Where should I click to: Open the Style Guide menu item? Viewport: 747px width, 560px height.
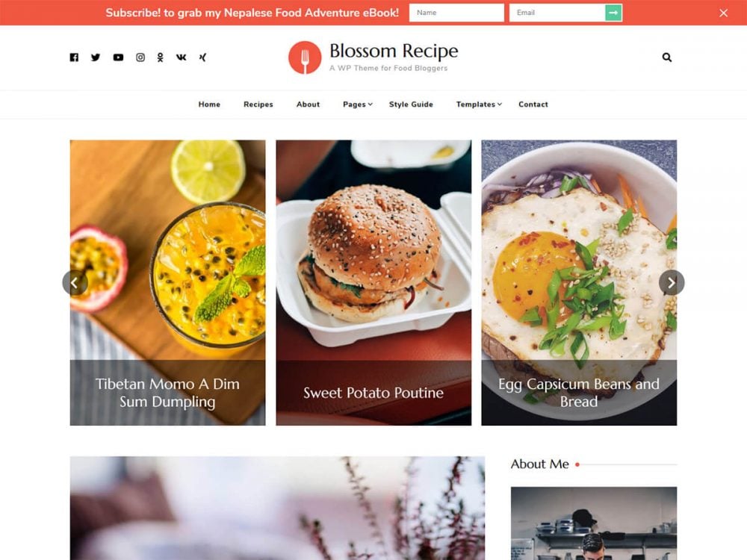coord(411,105)
